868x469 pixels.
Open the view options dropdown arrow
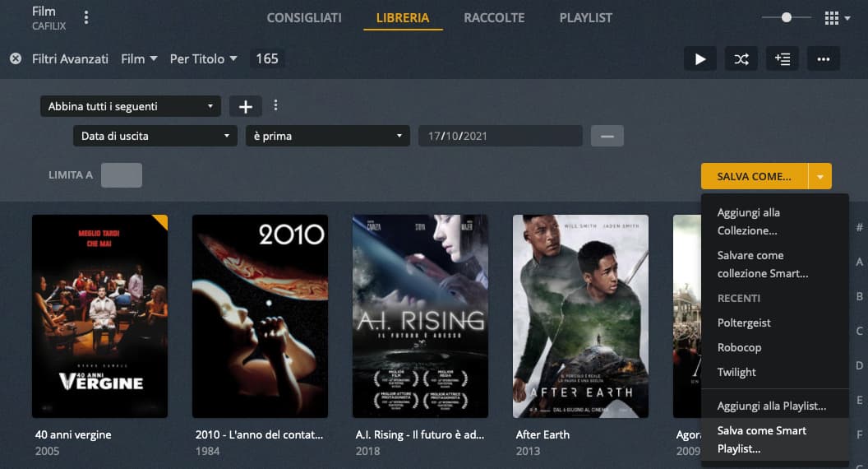(847, 18)
